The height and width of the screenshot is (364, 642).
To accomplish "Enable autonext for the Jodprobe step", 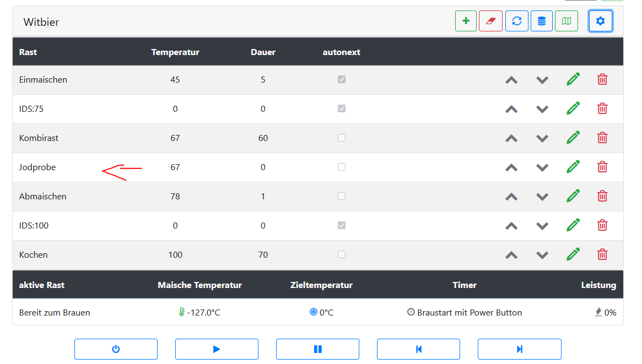I will 342,167.
